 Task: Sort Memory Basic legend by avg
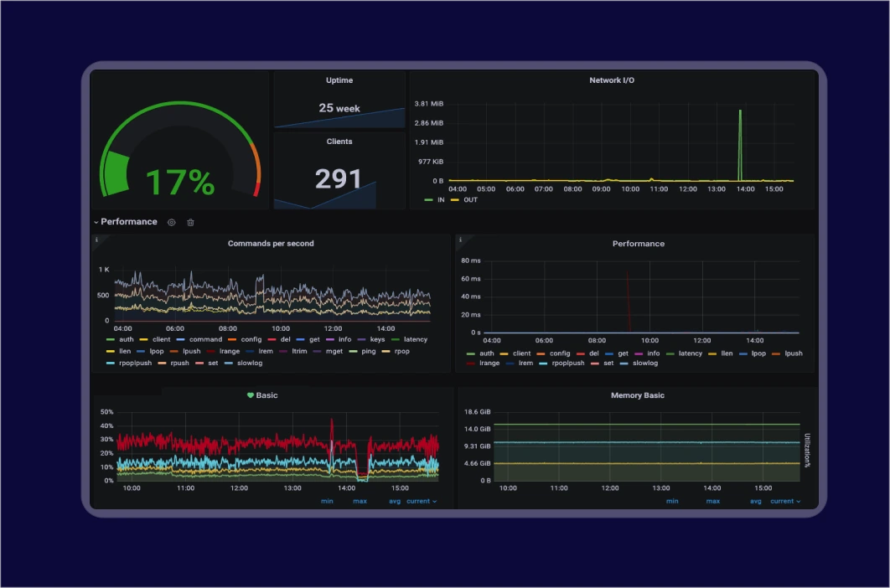tap(755, 501)
